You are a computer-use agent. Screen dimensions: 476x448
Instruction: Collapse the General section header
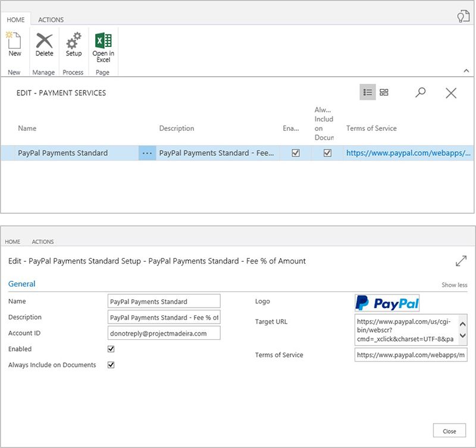point(21,284)
